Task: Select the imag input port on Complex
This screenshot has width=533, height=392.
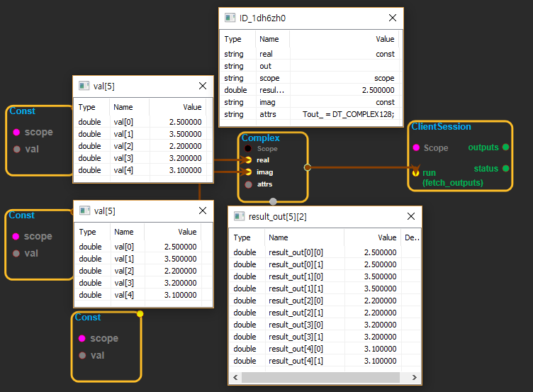Action: pyautogui.click(x=248, y=172)
